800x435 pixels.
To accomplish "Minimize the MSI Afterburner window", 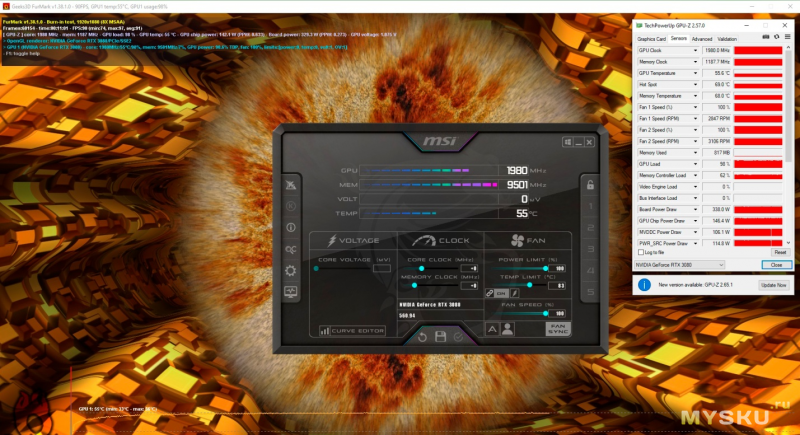I will [579, 142].
